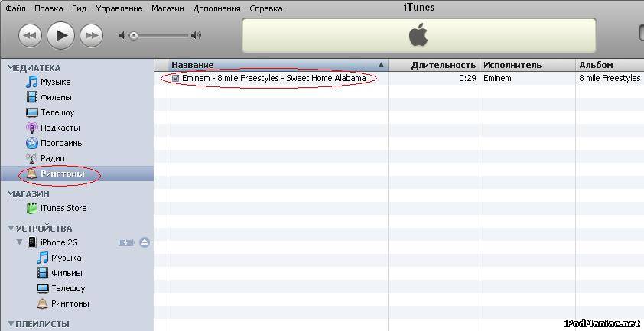
Task: Click the Телешоу screen icon in Медиатека
Action: (32, 112)
